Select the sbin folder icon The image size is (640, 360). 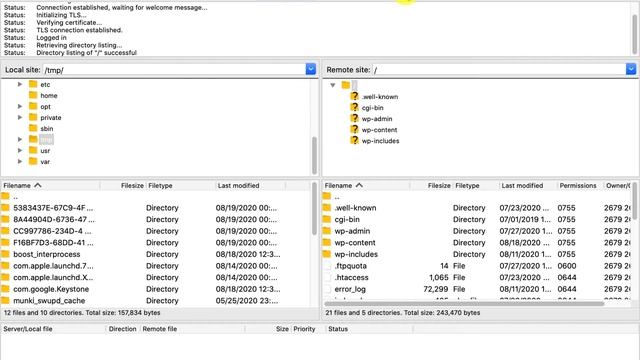[33, 129]
